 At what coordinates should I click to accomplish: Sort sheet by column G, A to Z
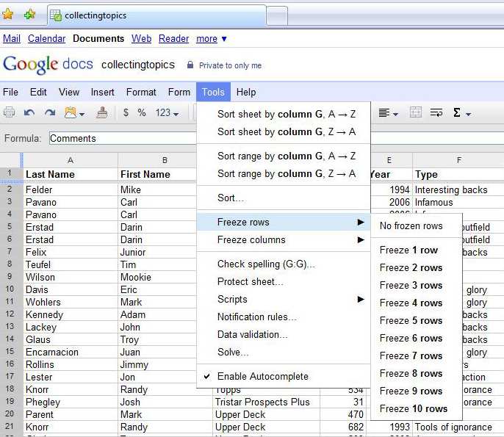coord(284,114)
